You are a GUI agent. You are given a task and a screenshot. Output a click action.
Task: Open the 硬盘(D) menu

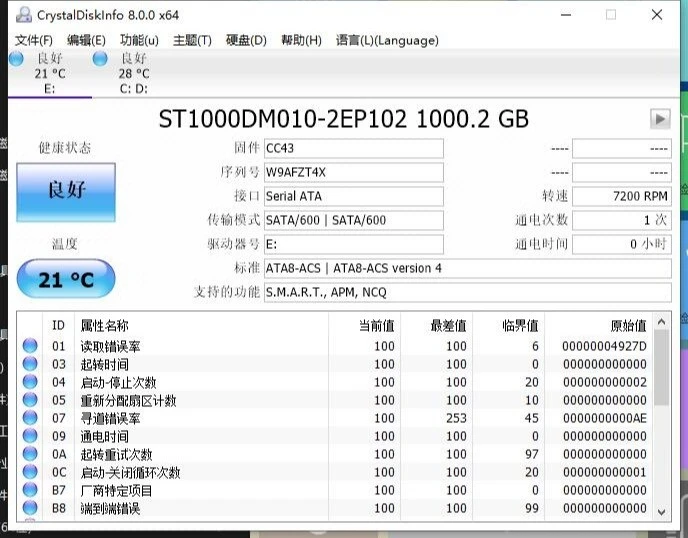coord(246,40)
